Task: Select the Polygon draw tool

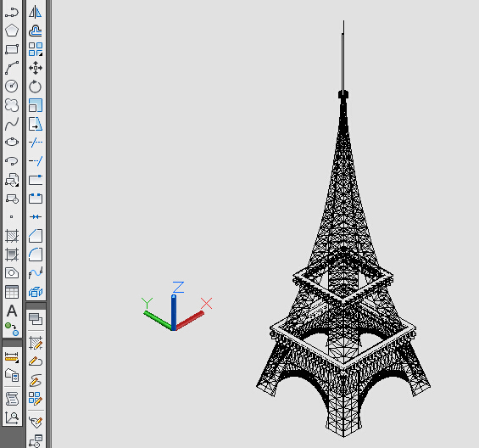Action: pyautogui.click(x=12, y=31)
